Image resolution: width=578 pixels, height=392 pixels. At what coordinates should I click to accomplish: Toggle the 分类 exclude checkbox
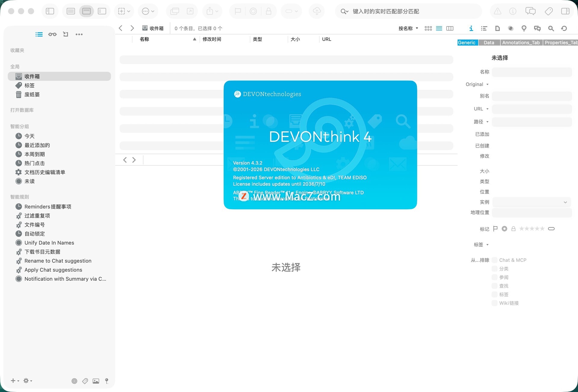[495, 269]
